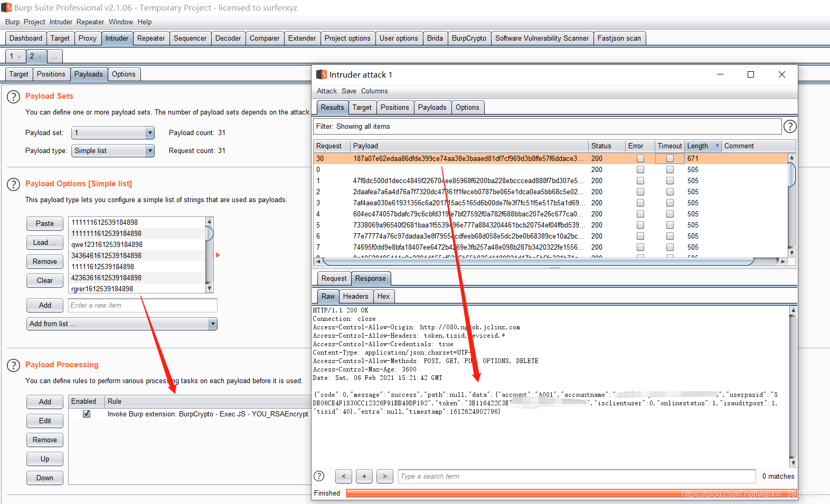830x504 pixels.
Task: Switch to Request tab in attack window
Action: tap(334, 278)
